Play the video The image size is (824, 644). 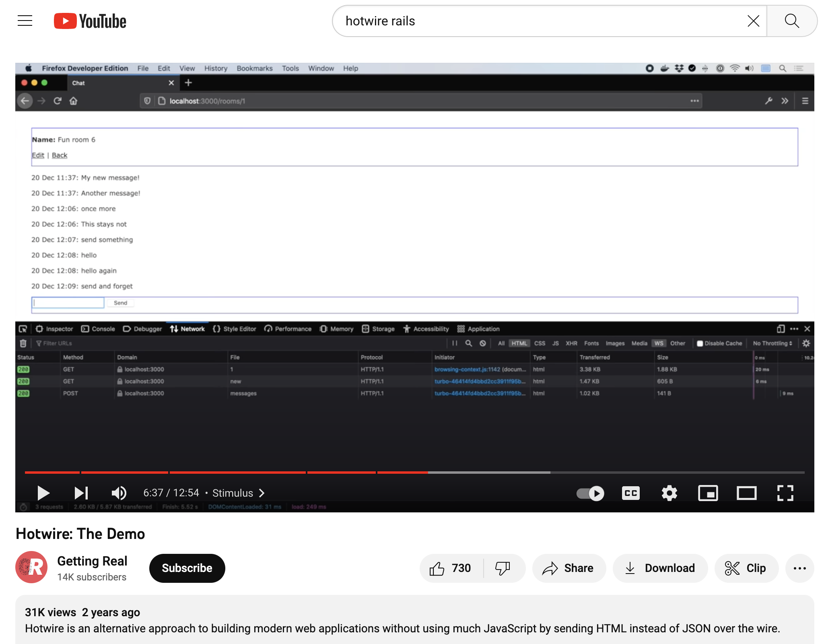pyautogui.click(x=43, y=493)
